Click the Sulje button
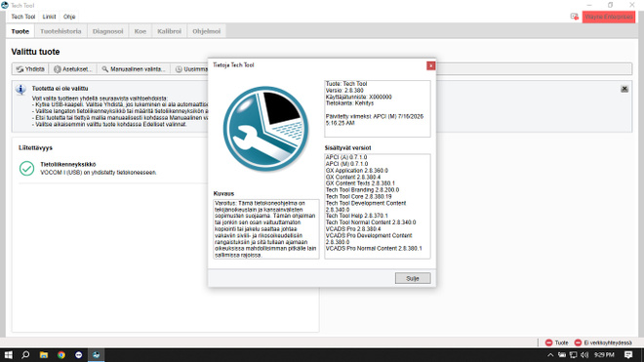644x362 pixels. [413, 278]
